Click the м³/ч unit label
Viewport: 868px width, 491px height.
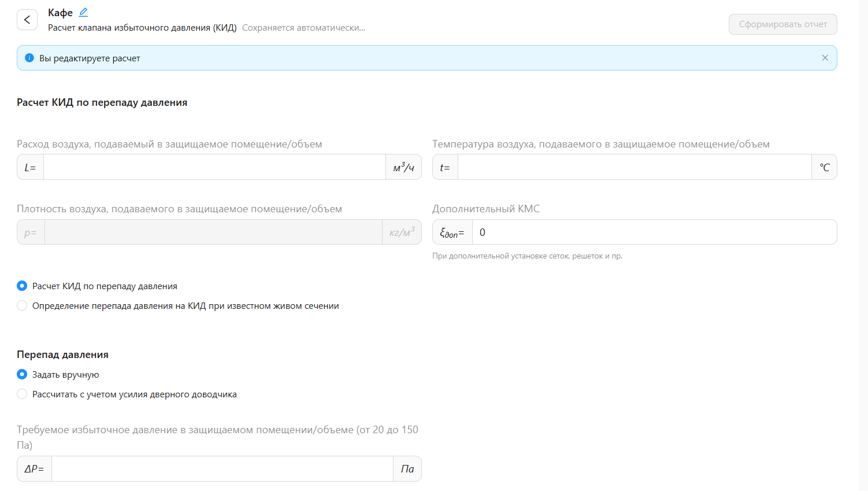(x=403, y=167)
